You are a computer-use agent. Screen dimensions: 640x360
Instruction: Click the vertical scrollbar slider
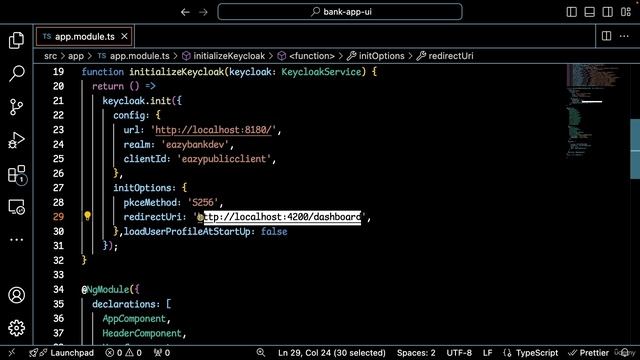[x=635, y=149]
